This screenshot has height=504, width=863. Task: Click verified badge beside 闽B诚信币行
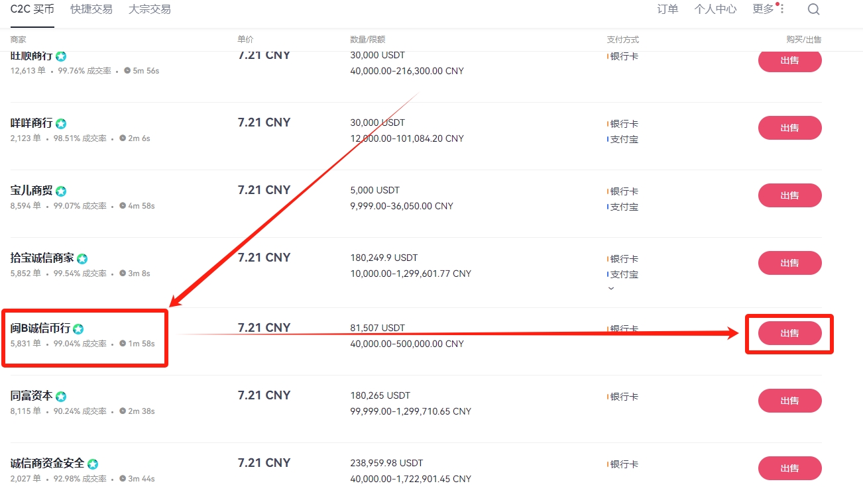(x=78, y=329)
